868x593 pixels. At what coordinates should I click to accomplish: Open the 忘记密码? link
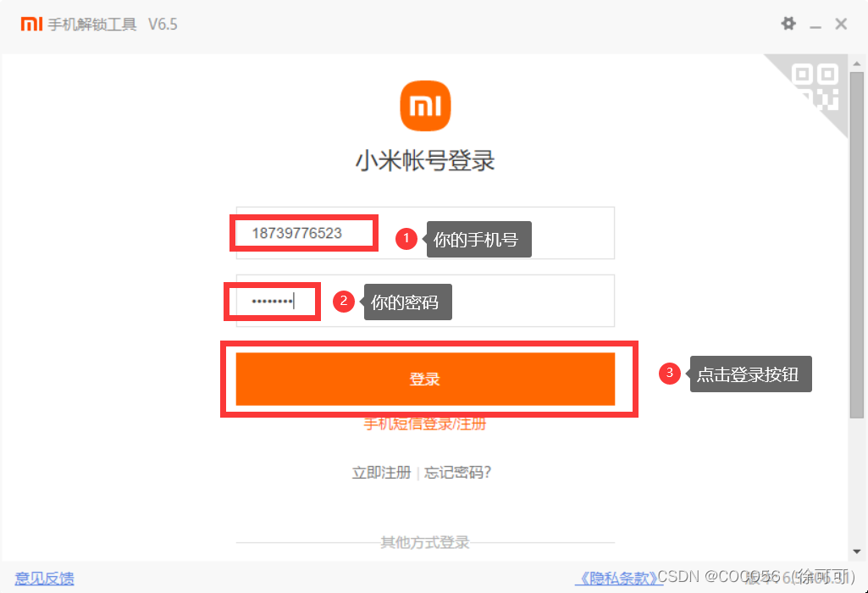coord(457,473)
